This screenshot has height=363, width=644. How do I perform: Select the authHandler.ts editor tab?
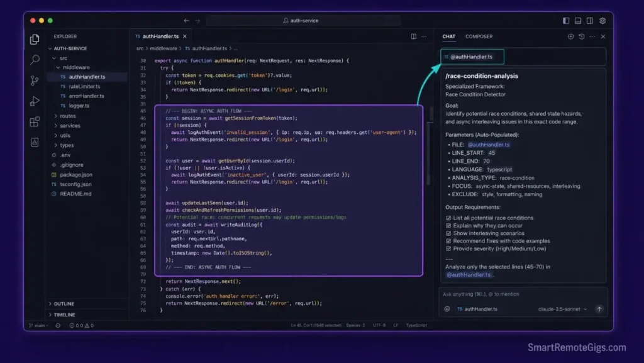[160, 36]
